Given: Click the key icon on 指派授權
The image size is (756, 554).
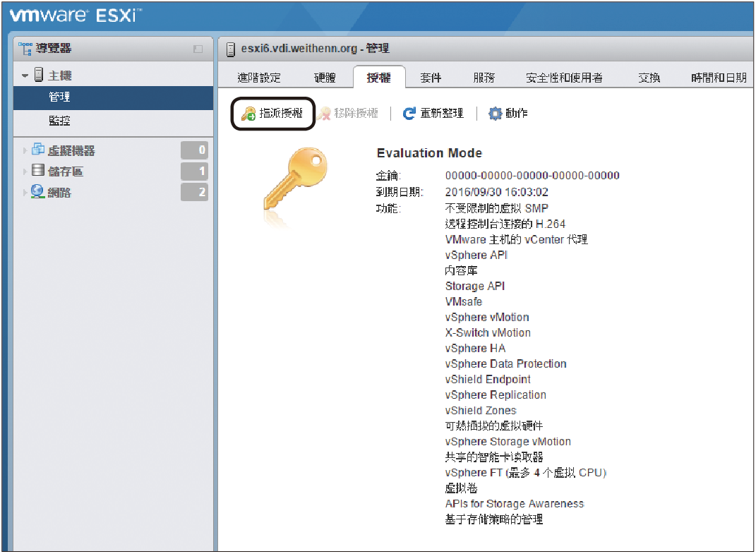Looking at the screenshot, I should 248,114.
